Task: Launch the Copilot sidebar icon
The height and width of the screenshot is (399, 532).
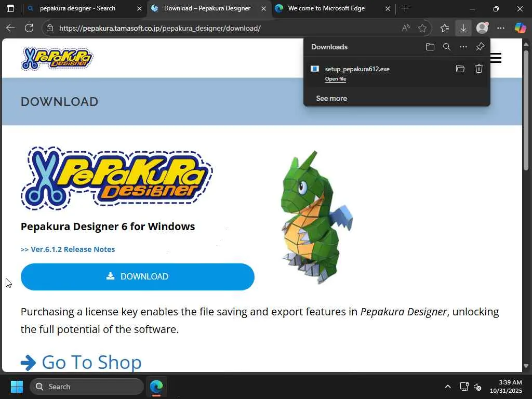Action: [520, 28]
